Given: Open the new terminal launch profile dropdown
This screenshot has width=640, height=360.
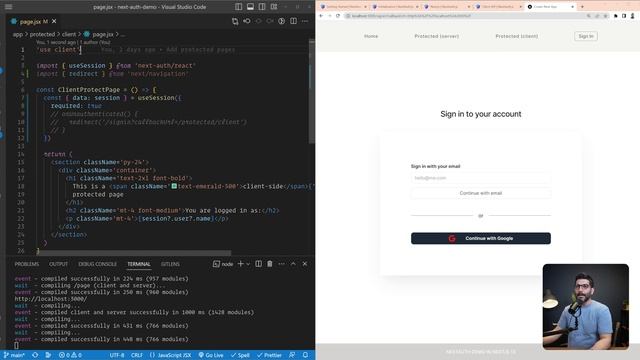Looking at the screenshot, I should click(x=248, y=264).
